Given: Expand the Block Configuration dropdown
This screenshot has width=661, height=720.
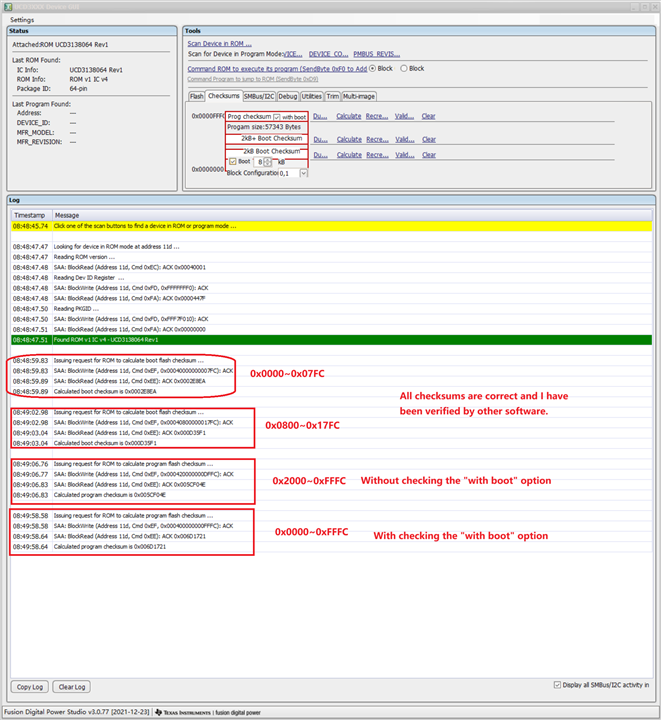Looking at the screenshot, I should point(303,173).
